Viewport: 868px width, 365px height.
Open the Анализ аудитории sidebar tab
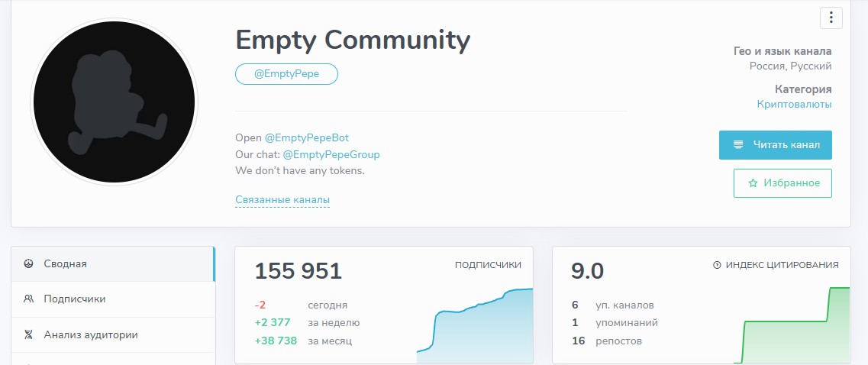pos(113,334)
